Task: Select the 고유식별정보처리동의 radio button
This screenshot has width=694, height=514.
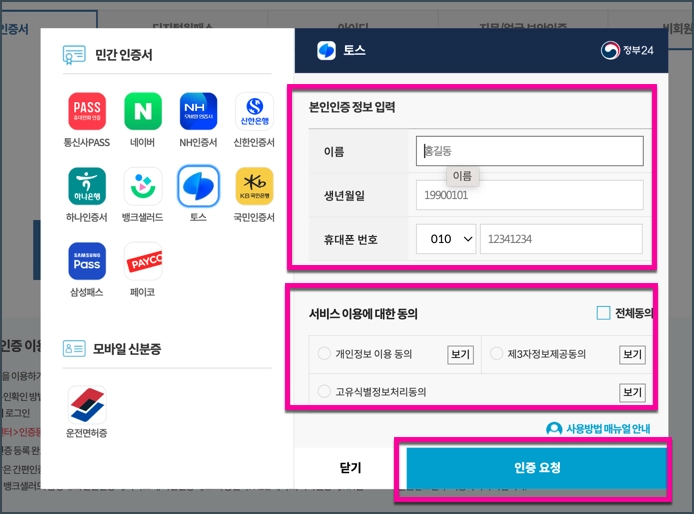Action: click(324, 391)
